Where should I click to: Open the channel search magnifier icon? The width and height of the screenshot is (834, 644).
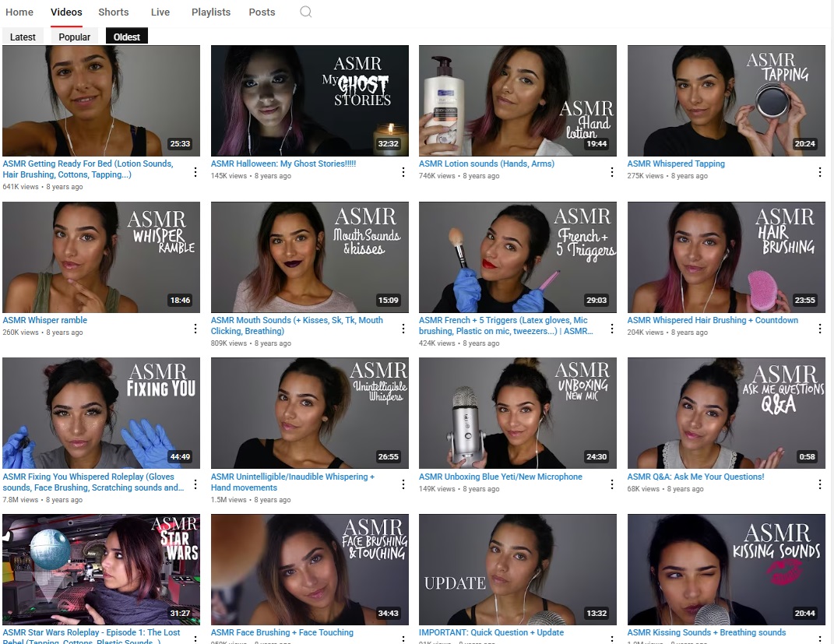(x=305, y=12)
